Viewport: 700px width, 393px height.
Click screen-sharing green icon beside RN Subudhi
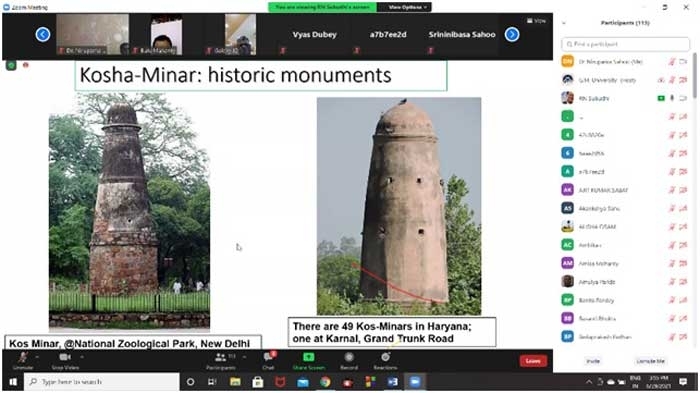pos(661,98)
